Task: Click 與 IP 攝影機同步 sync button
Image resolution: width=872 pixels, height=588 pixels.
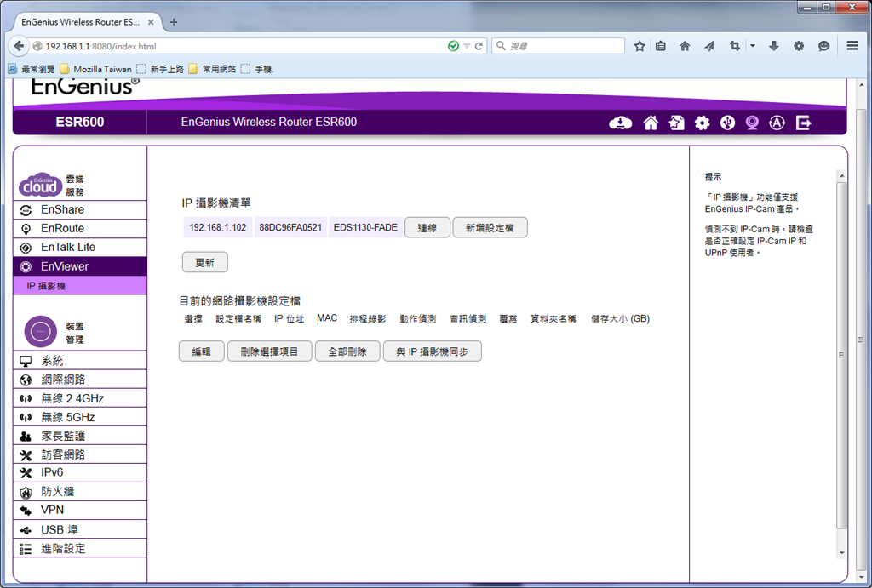Action: 432,351
